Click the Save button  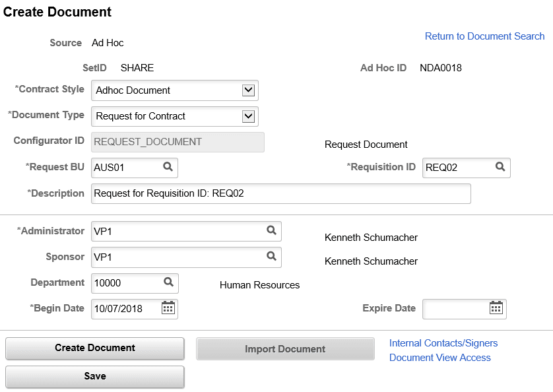(x=94, y=377)
